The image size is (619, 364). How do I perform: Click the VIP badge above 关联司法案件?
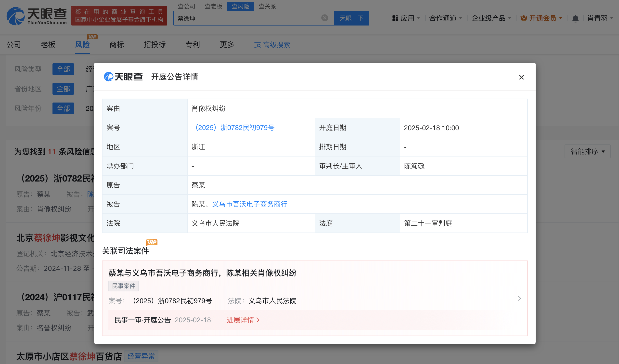point(152,242)
